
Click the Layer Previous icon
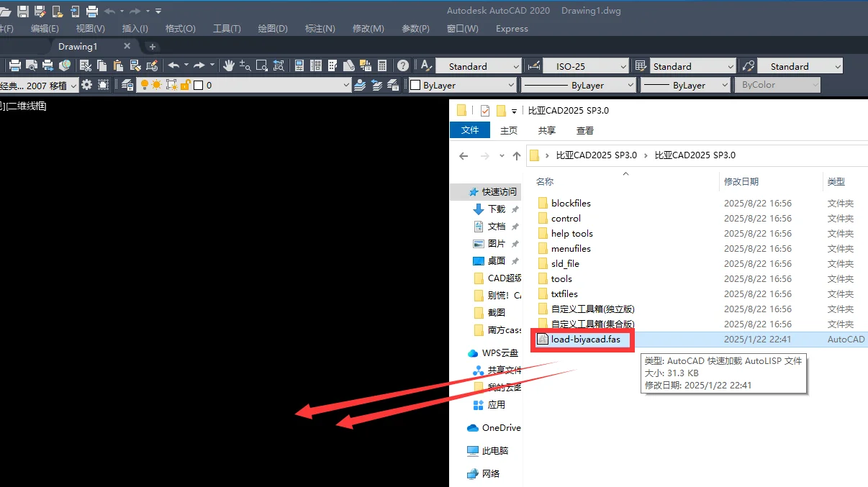(x=376, y=85)
